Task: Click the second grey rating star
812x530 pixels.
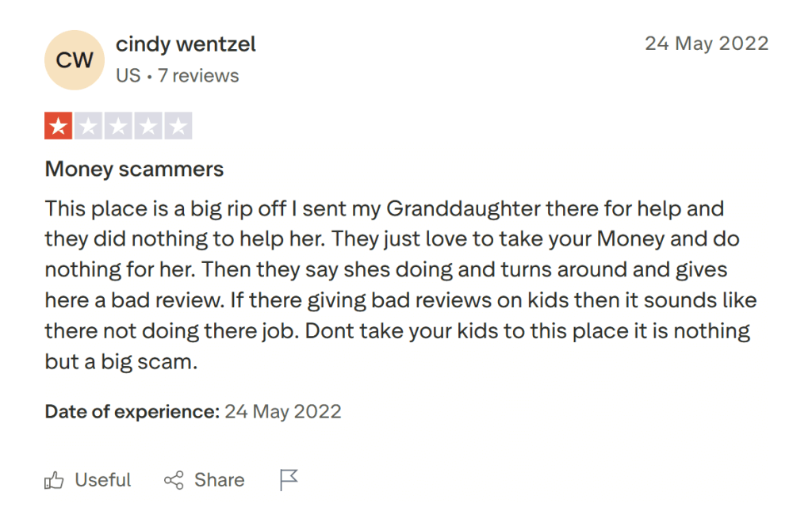Action: [89, 126]
